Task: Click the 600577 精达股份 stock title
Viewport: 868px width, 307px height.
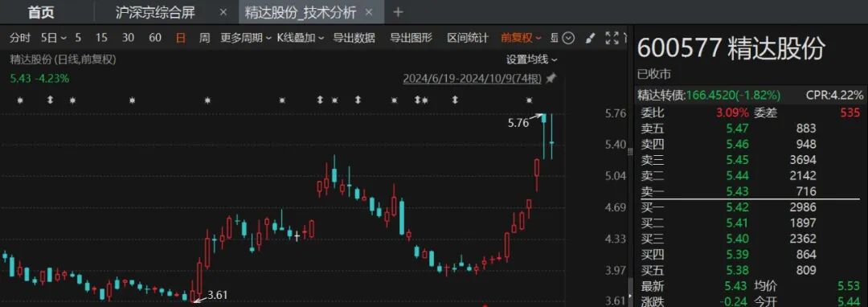Action: point(731,48)
